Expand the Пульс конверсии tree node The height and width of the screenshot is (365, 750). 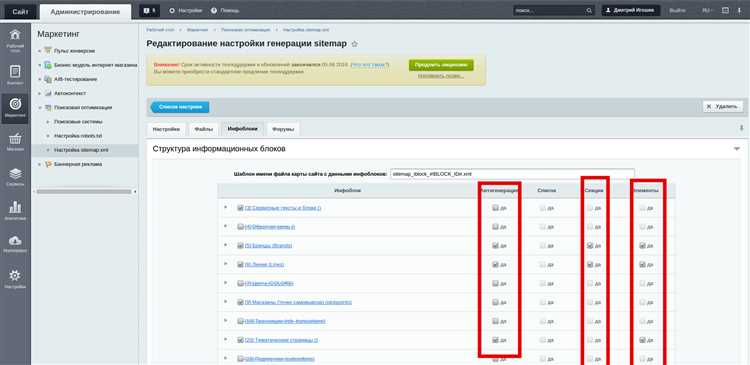click(x=40, y=51)
